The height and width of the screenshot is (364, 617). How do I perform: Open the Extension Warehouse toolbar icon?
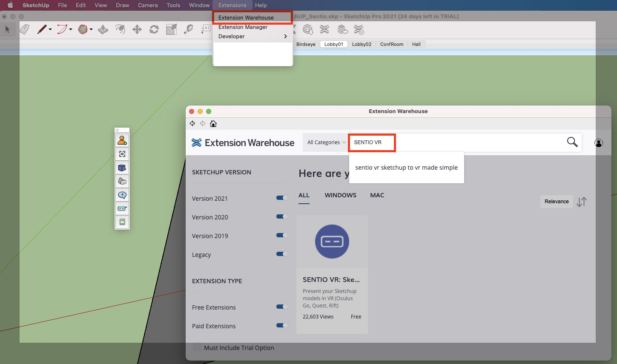pos(324,29)
